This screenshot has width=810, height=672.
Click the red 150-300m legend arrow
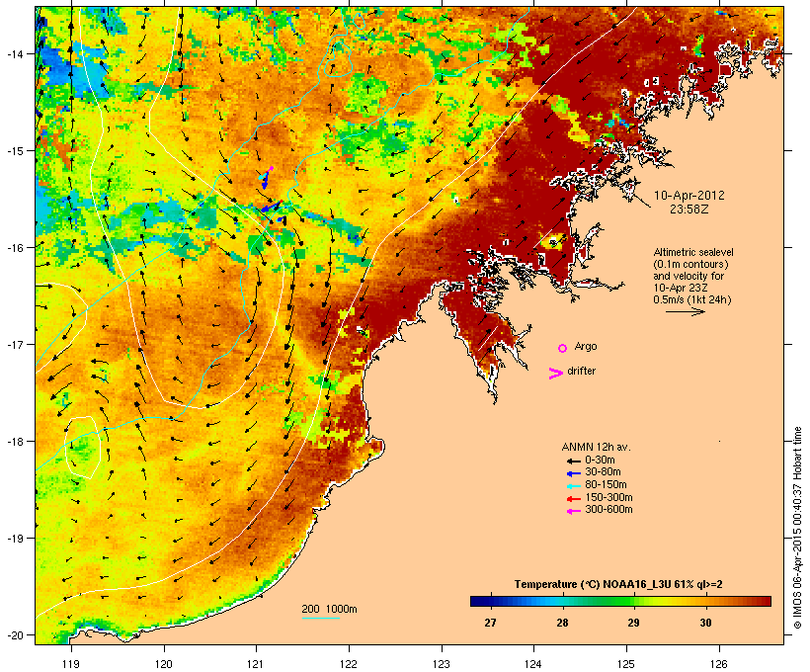click(574, 499)
